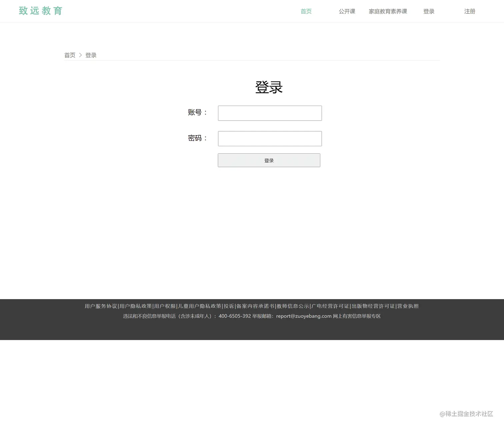The image size is (504, 428).
Task: Open 营业执照 footer link
Action: 408,306
